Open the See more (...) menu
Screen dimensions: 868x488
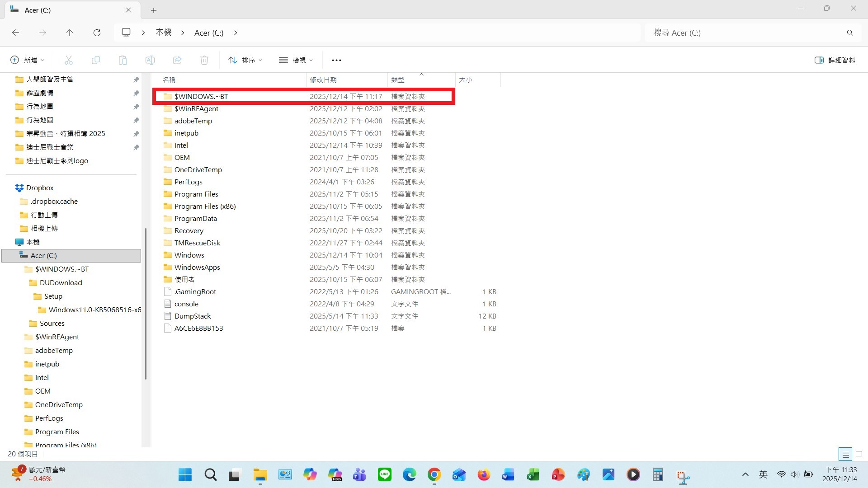[336, 60]
